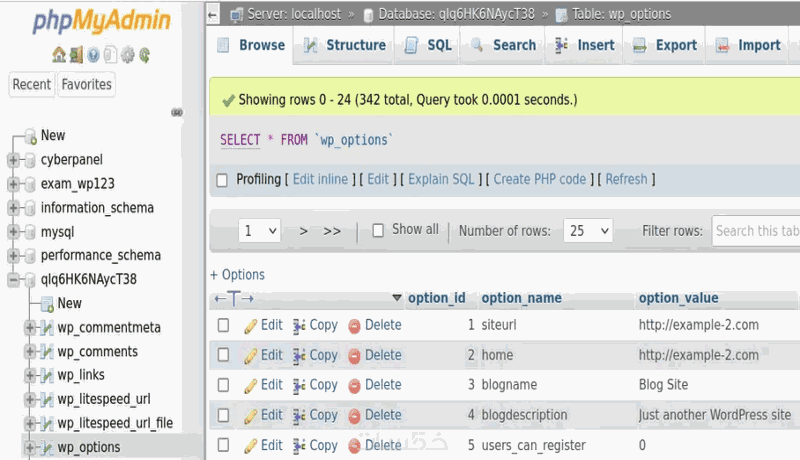Open wp_comments table in tree
The width and height of the screenshot is (800, 460).
click(x=97, y=352)
